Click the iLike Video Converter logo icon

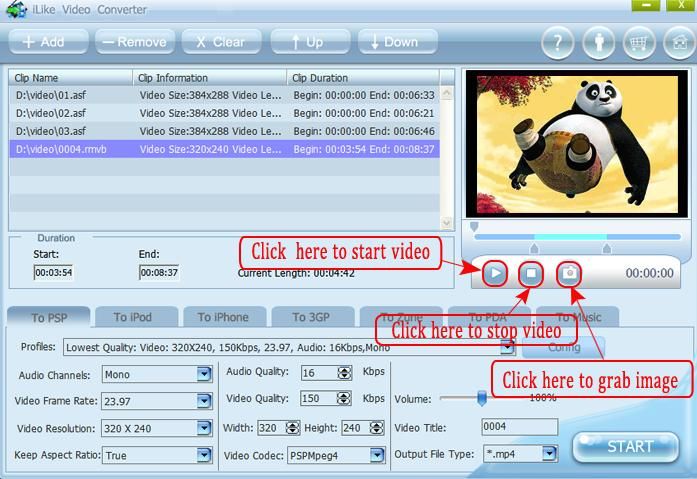click(x=16, y=9)
